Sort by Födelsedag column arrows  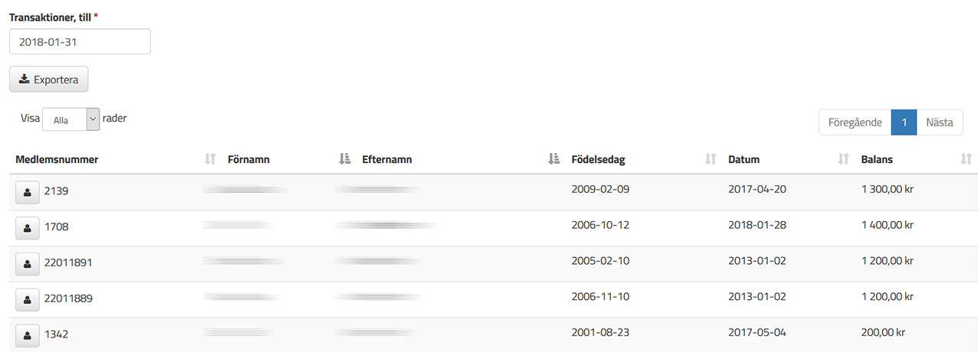click(710, 159)
